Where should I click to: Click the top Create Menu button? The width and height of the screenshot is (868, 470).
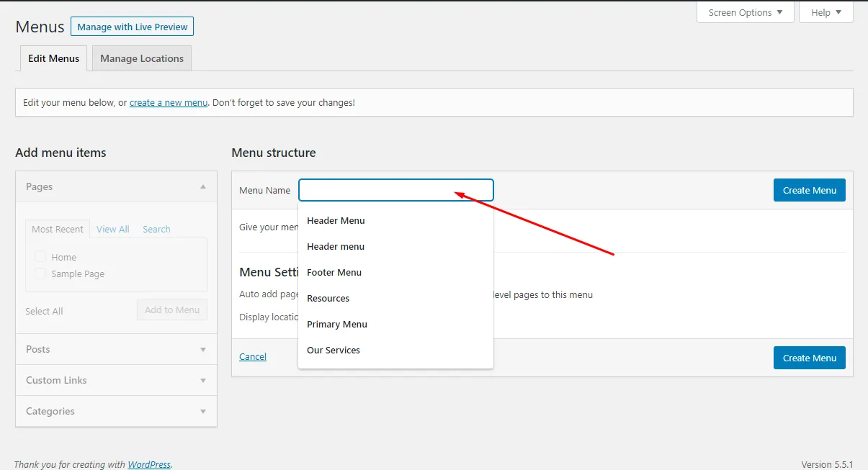(x=809, y=190)
